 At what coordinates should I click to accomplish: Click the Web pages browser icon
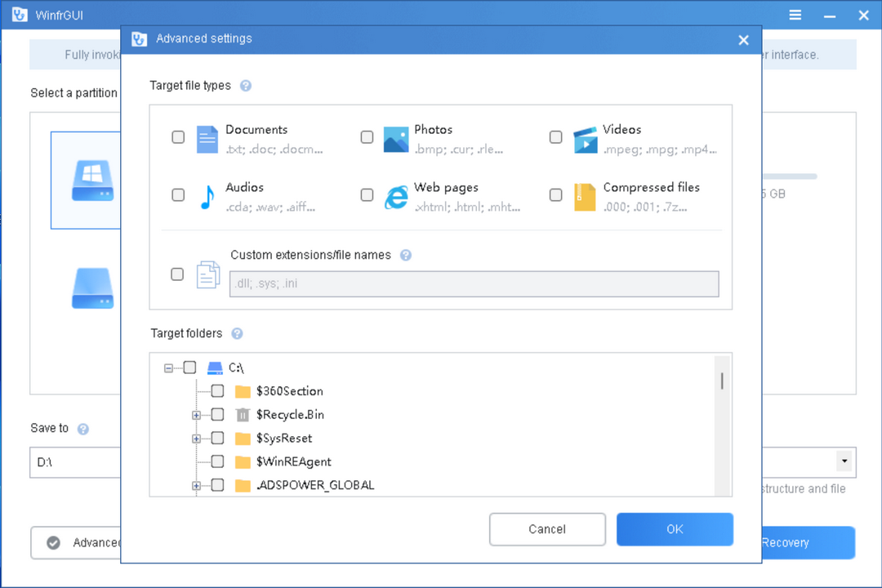tap(396, 197)
